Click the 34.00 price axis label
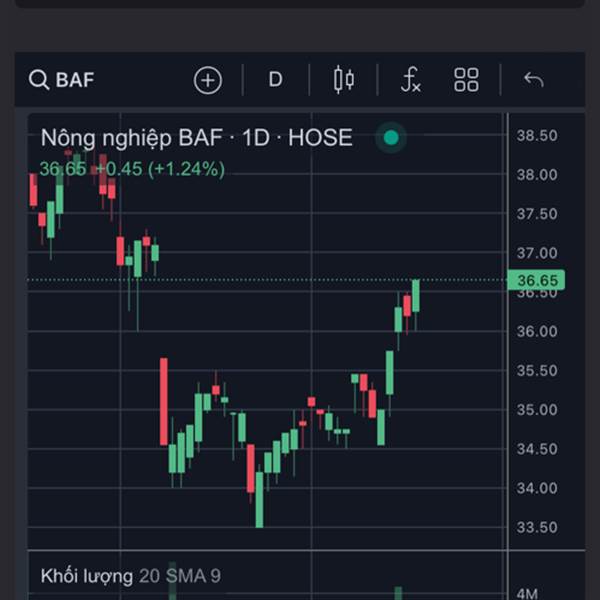 (x=537, y=488)
